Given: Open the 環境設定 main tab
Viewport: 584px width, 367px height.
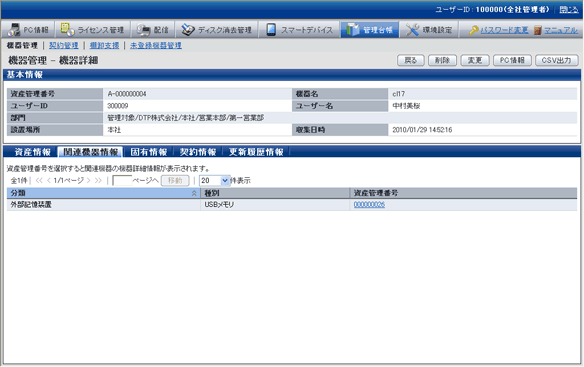Looking at the screenshot, I should (429, 29).
